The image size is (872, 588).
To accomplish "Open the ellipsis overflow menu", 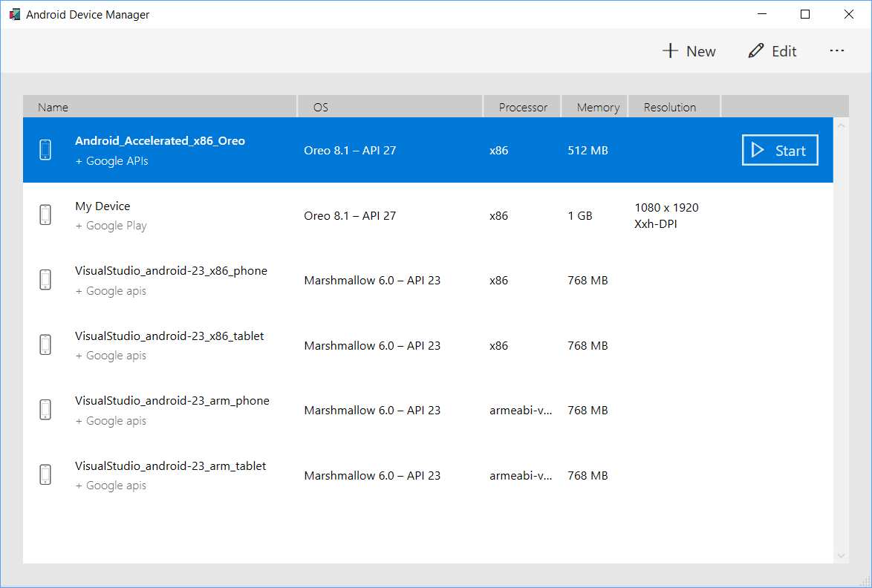I will point(837,50).
